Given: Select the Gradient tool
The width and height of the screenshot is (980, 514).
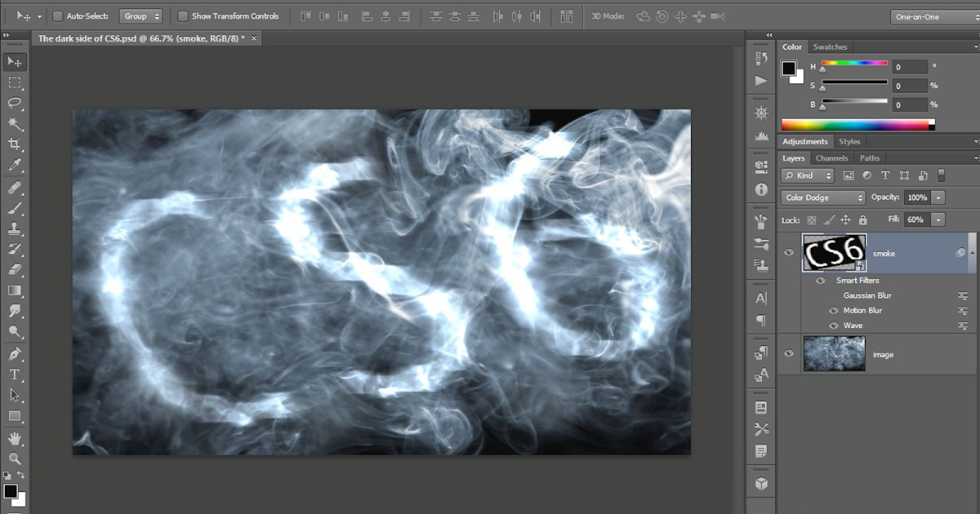Looking at the screenshot, I should click(x=15, y=290).
